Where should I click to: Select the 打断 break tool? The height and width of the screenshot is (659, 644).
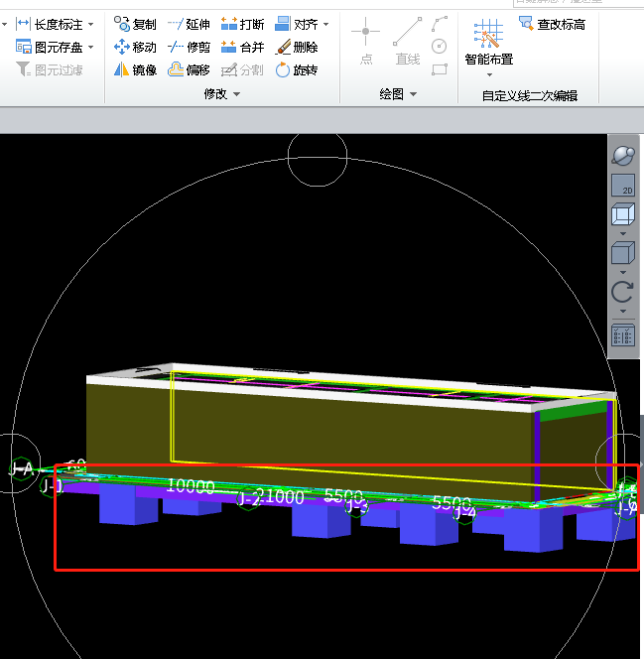point(242,25)
